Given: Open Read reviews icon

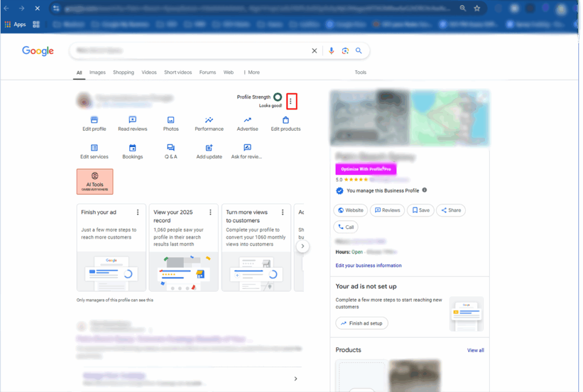Looking at the screenshot, I should pos(133,120).
